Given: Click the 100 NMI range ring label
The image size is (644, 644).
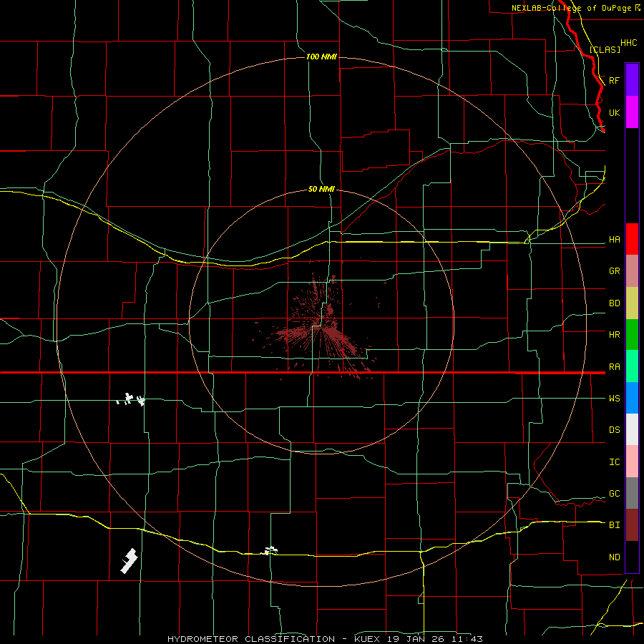Looking at the screenshot, I should pos(321,57).
